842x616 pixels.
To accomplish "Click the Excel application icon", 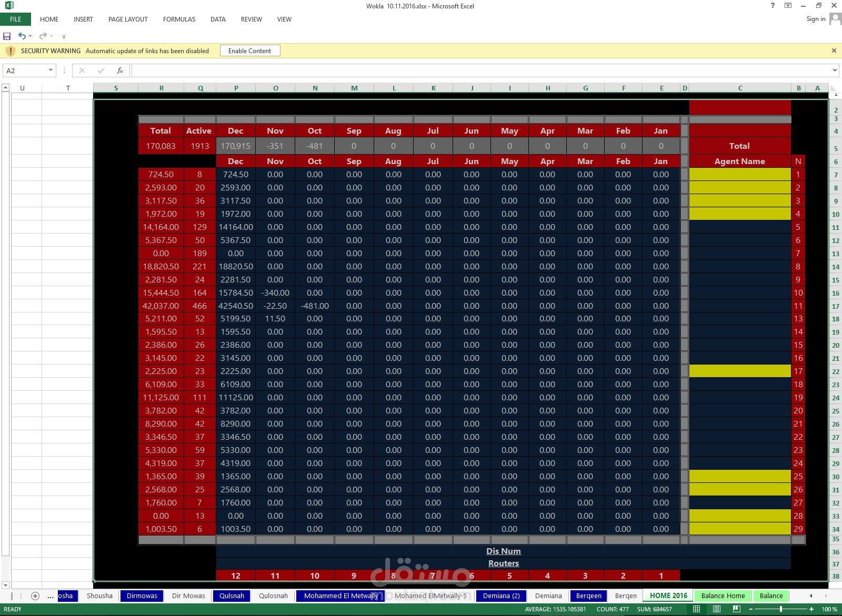I will tap(8, 6).
